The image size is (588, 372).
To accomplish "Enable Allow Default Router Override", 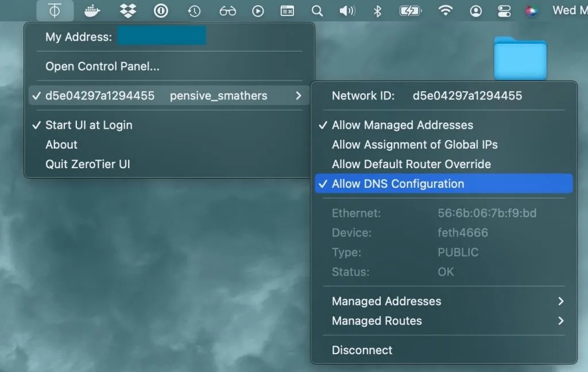I will point(444,164).
